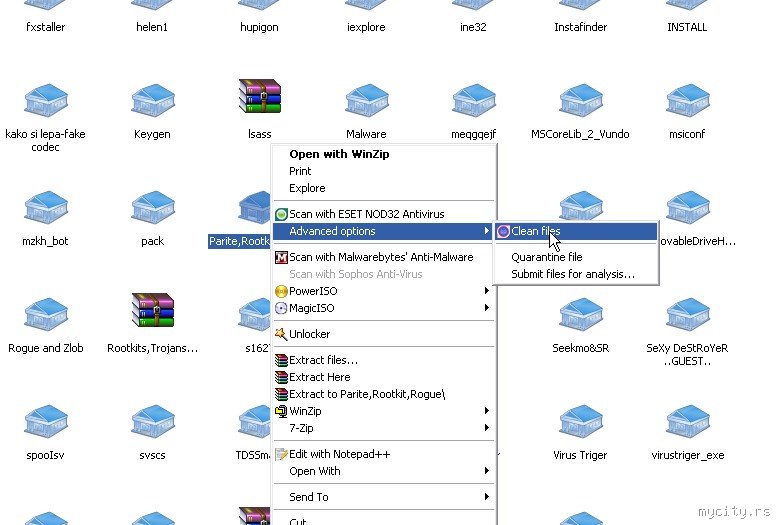The width and height of the screenshot is (777, 525).
Task: Select the virustriger_exe file icon
Action: click(688, 421)
